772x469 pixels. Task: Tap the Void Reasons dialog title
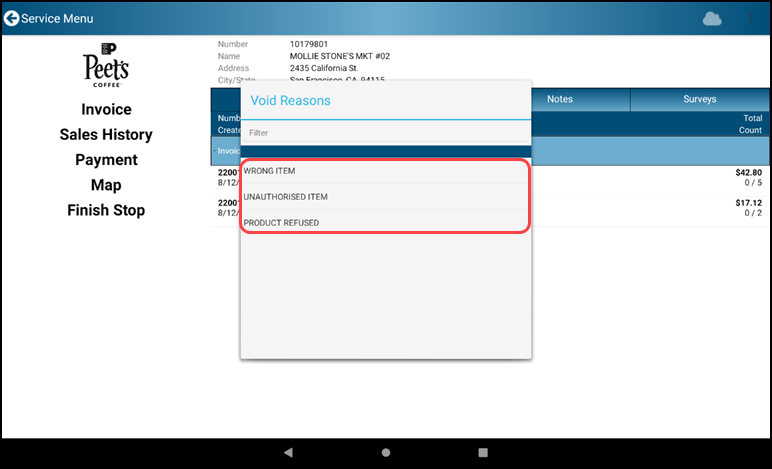pyautogui.click(x=290, y=100)
